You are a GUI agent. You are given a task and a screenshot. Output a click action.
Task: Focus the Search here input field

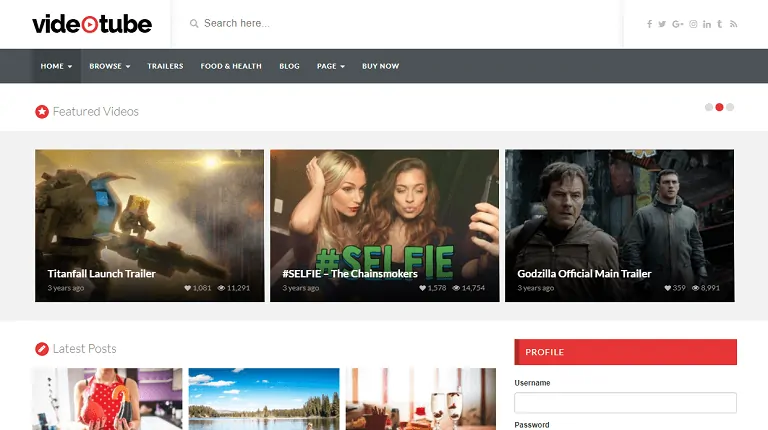click(397, 24)
